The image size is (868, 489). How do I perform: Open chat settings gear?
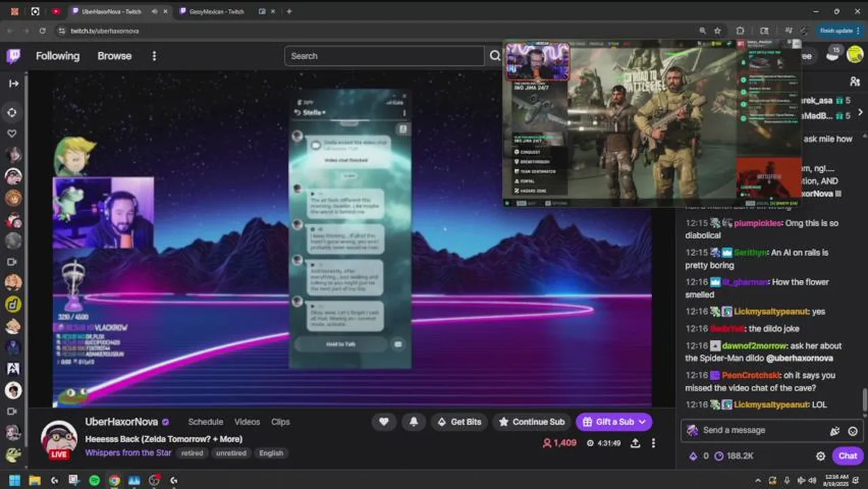(x=820, y=456)
